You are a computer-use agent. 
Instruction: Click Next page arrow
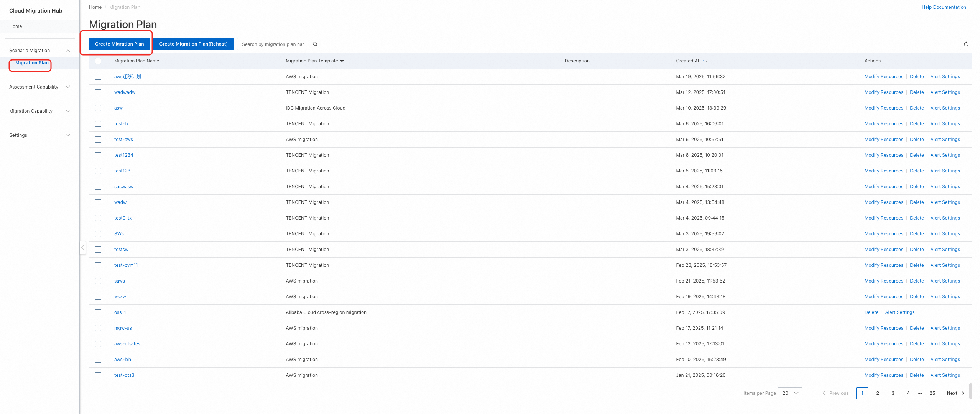pos(962,393)
